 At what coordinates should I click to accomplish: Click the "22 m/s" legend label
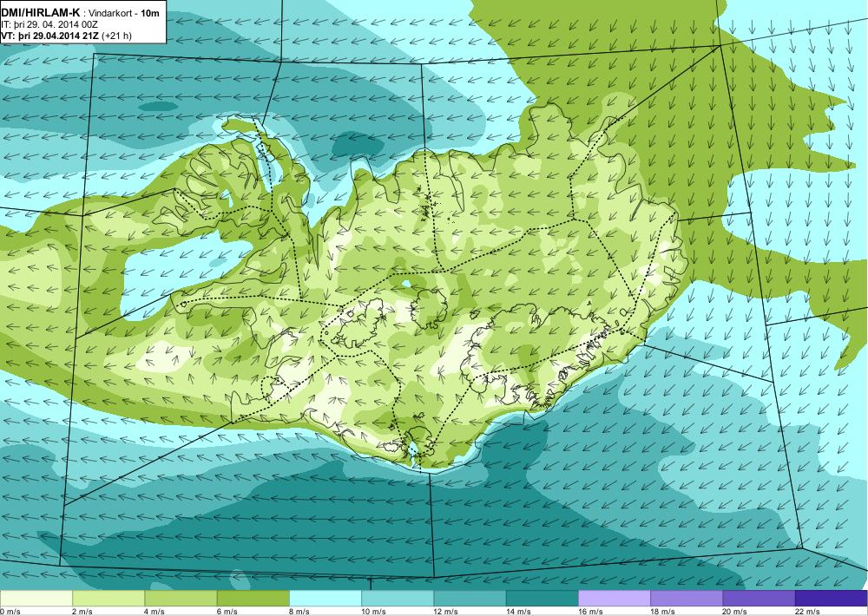click(807, 612)
